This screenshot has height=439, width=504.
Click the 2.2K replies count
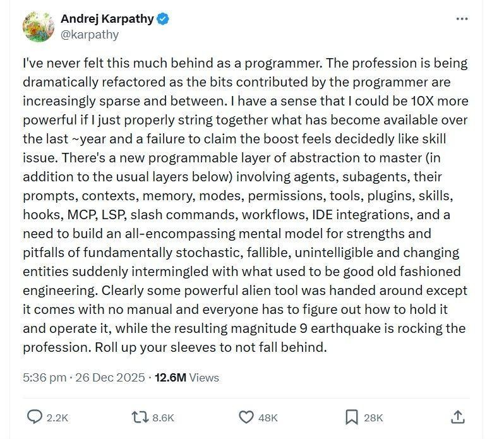[57, 417]
